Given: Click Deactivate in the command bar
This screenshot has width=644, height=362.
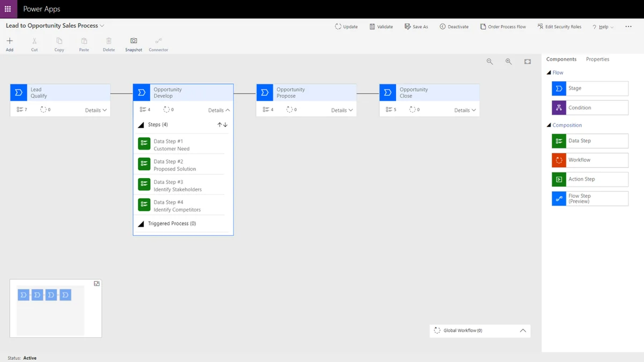Looking at the screenshot, I should (x=454, y=27).
